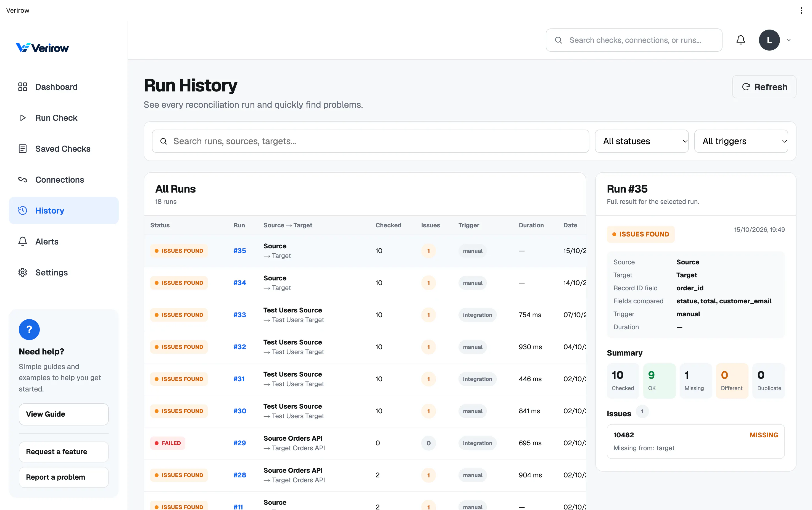Refresh the run history
This screenshot has height=510, width=812.
point(764,87)
